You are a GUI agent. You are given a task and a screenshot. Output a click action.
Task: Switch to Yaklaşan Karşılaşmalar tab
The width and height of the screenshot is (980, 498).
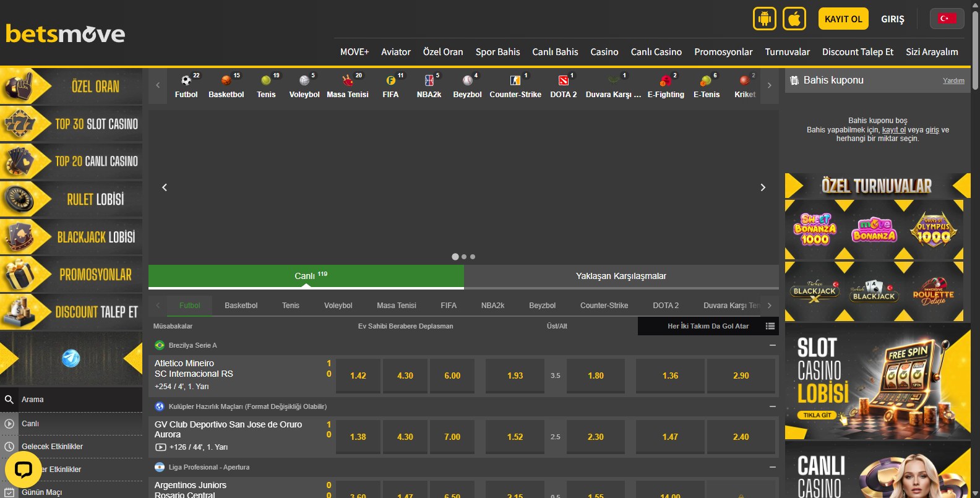pos(621,276)
